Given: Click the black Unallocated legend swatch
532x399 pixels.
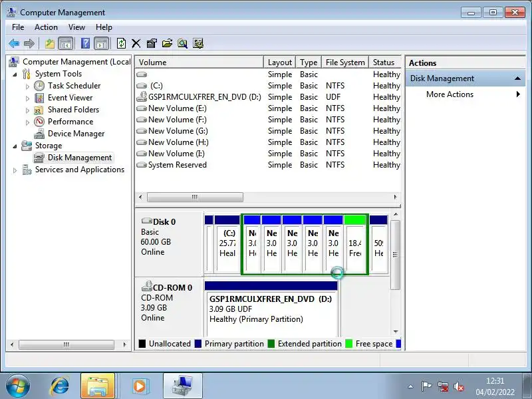Looking at the screenshot, I should pyautogui.click(x=142, y=344).
